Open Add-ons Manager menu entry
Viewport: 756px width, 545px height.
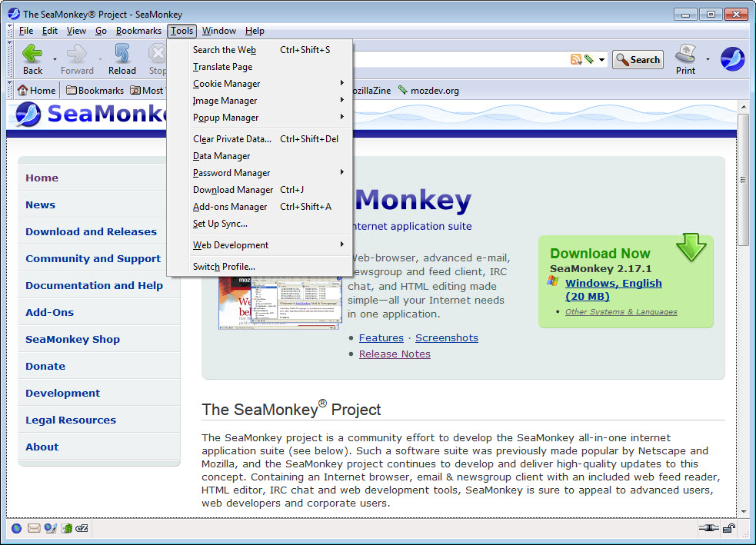click(x=259, y=206)
